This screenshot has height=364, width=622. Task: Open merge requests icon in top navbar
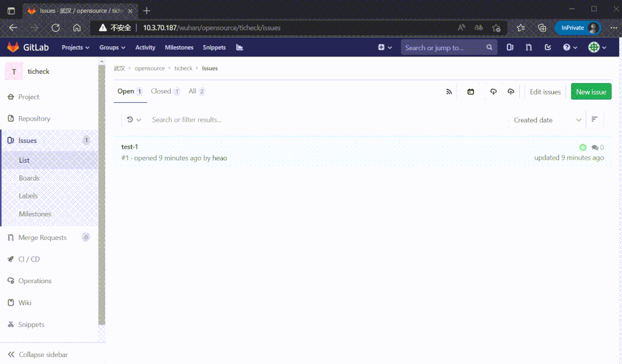(529, 47)
